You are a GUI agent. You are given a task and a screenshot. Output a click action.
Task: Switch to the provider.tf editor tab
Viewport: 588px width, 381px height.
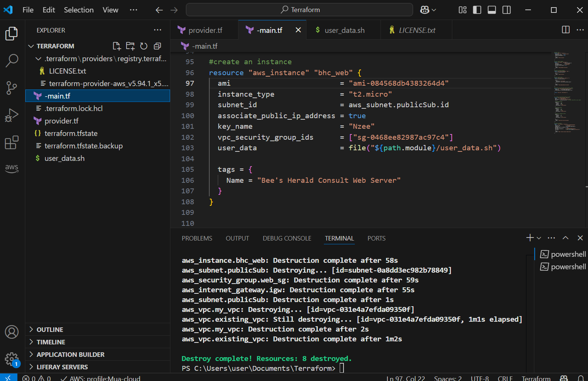click(204, 30)
